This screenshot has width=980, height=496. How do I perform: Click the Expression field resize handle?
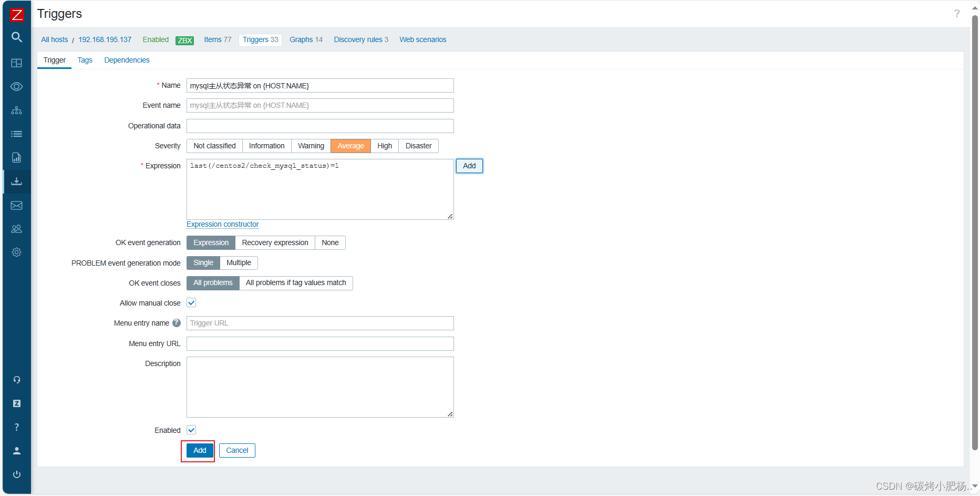pyautogui.click(x=450, y=216)
